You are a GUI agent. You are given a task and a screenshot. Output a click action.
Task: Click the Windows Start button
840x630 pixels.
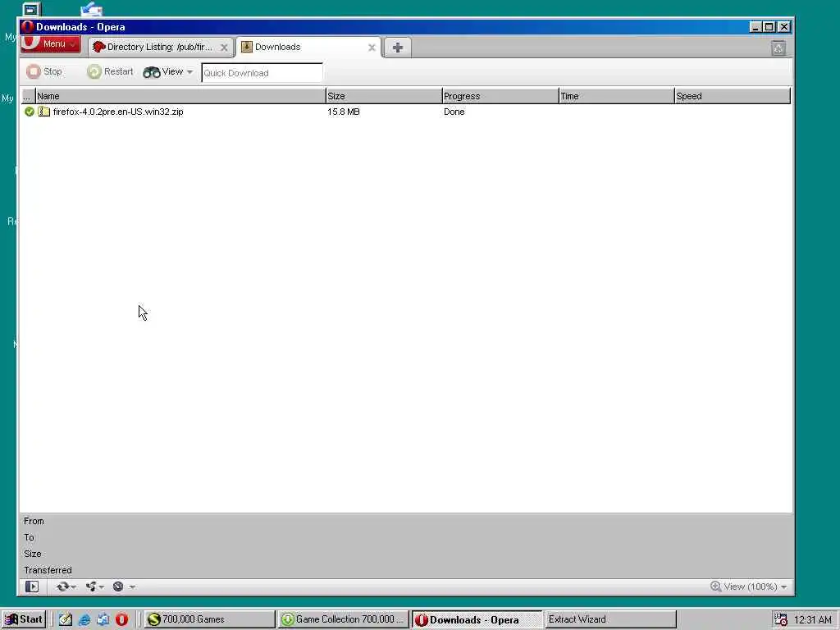(x=24, y=619)
